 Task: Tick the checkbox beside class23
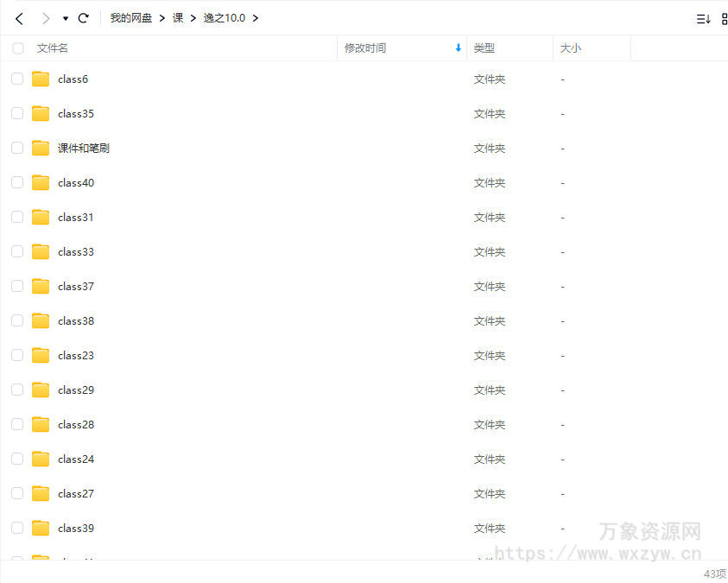click(x=16, y=355)
